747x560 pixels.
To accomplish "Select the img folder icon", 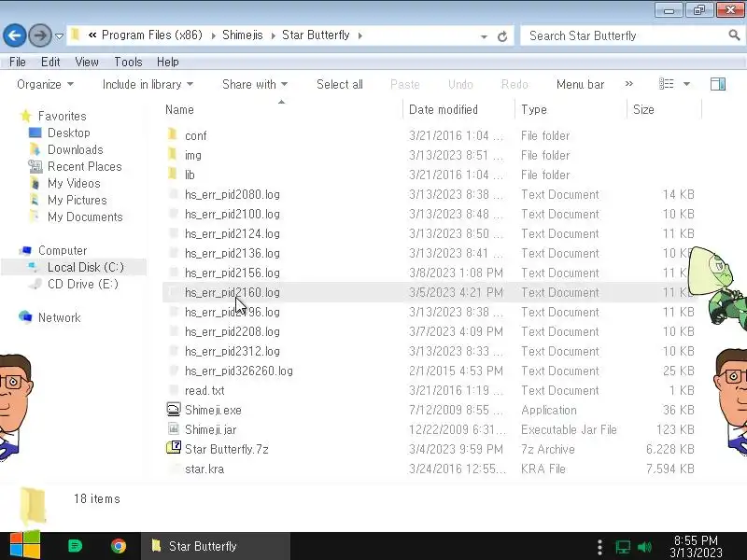I will (x=173, y=154).
